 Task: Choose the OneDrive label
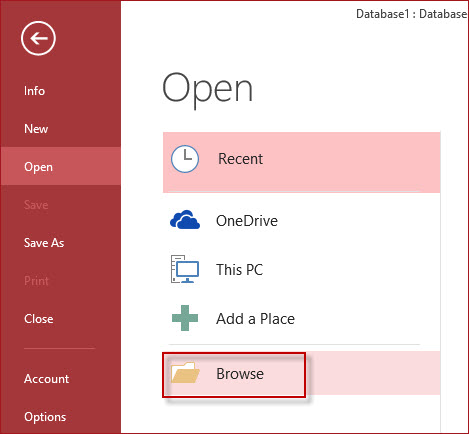247,221
